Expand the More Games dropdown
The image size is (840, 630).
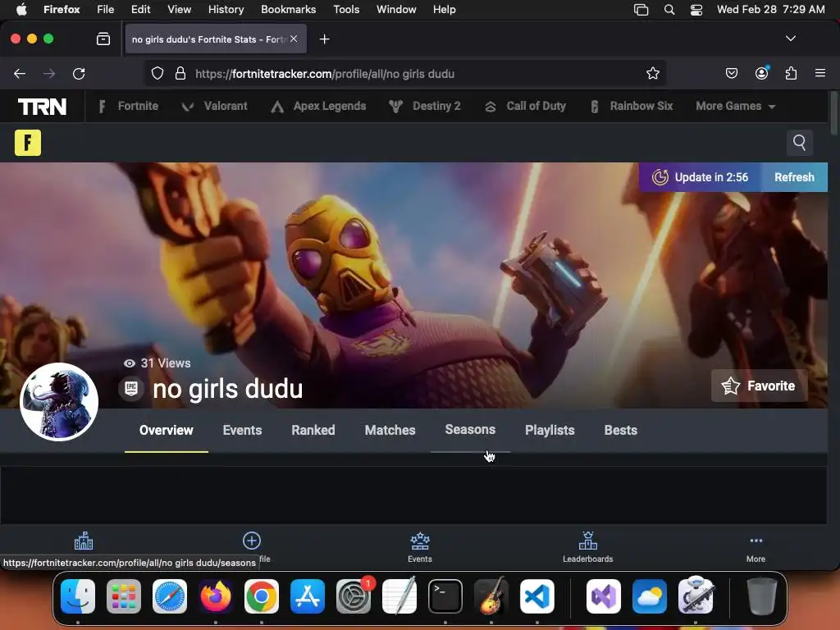736,106
